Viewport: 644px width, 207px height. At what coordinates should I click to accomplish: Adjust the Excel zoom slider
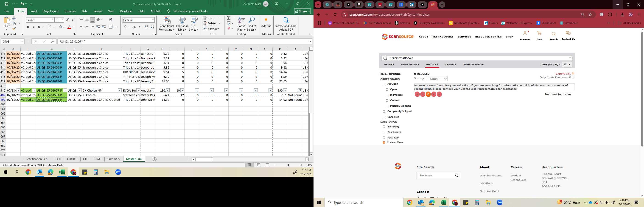point(288,165)
